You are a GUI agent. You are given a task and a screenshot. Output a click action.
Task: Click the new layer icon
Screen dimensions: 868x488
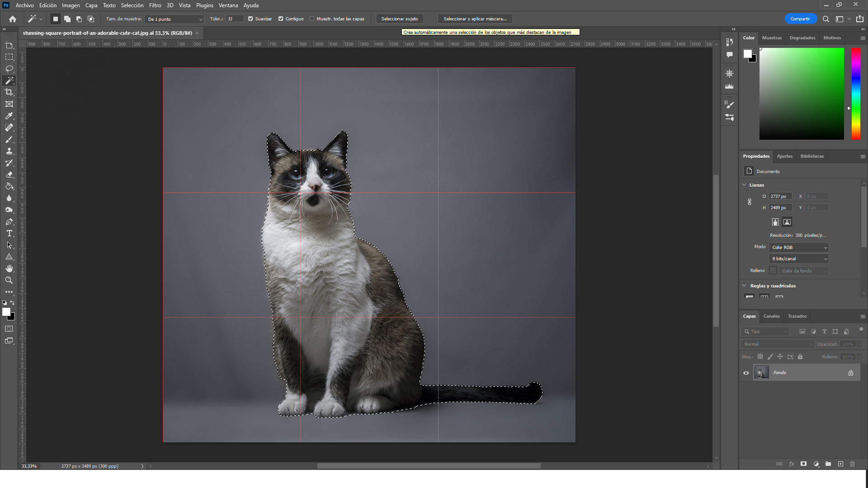840,464
